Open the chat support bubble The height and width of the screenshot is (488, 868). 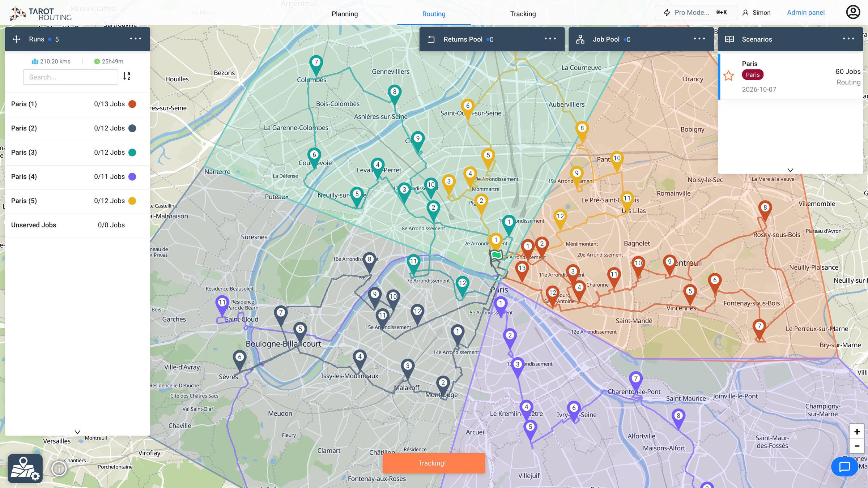click(x=844, y=467)
